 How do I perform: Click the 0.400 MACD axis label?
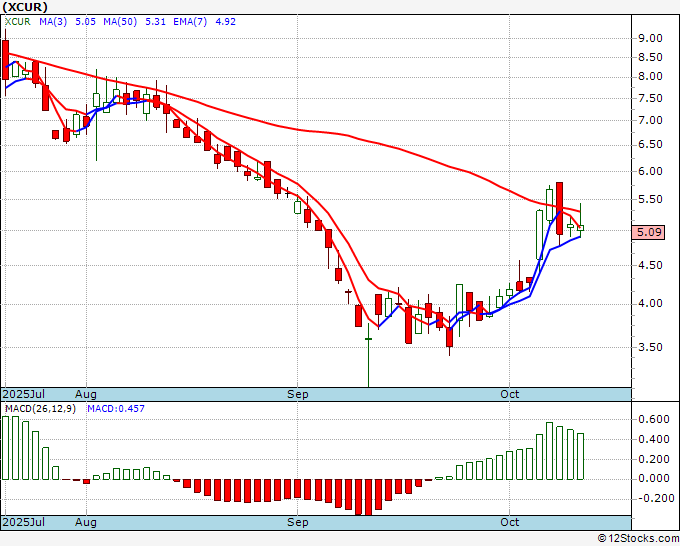(654, 439)
